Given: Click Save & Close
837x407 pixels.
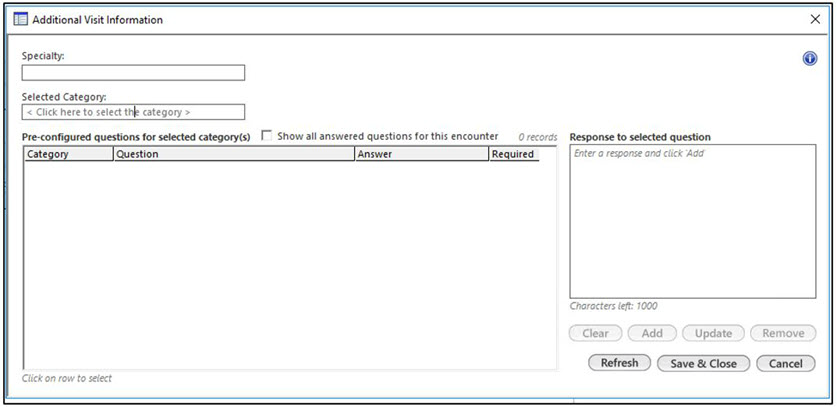Looking at the screenshot, I should [704, 364].
